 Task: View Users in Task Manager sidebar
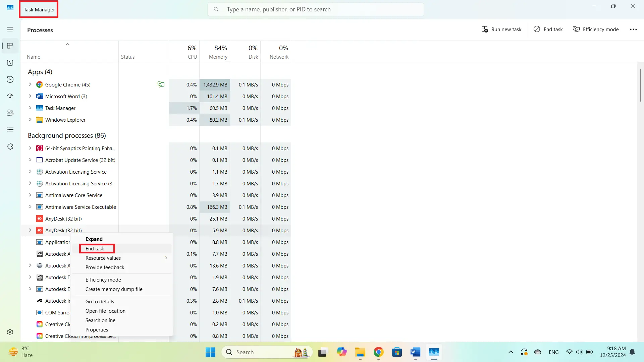click(x=10, y=113)
